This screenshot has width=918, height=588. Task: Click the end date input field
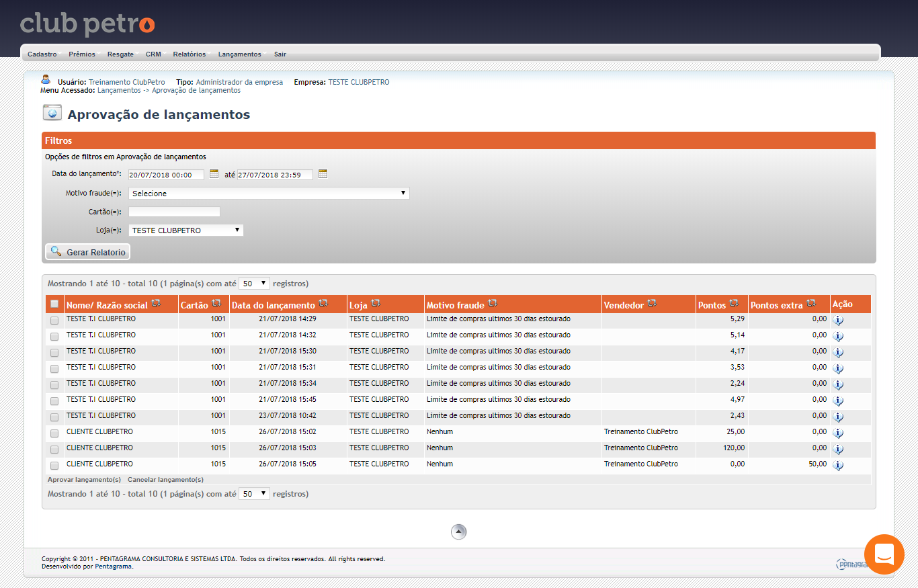(275, 175)
